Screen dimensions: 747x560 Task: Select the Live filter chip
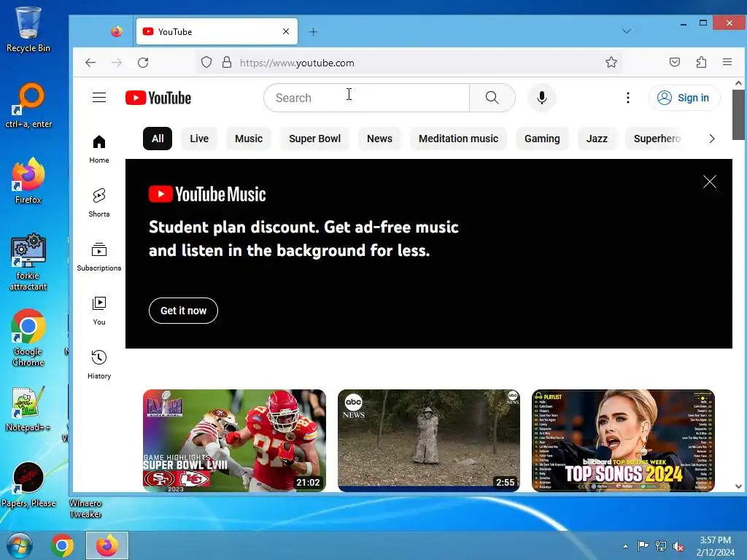coord(199,139)
